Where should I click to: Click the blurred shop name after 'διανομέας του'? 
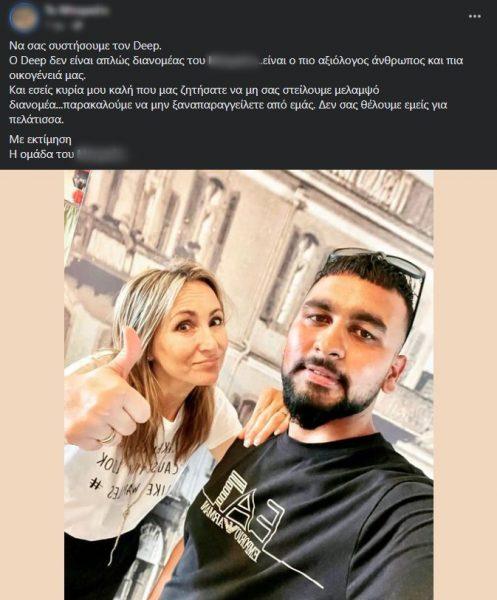[234, 61]
